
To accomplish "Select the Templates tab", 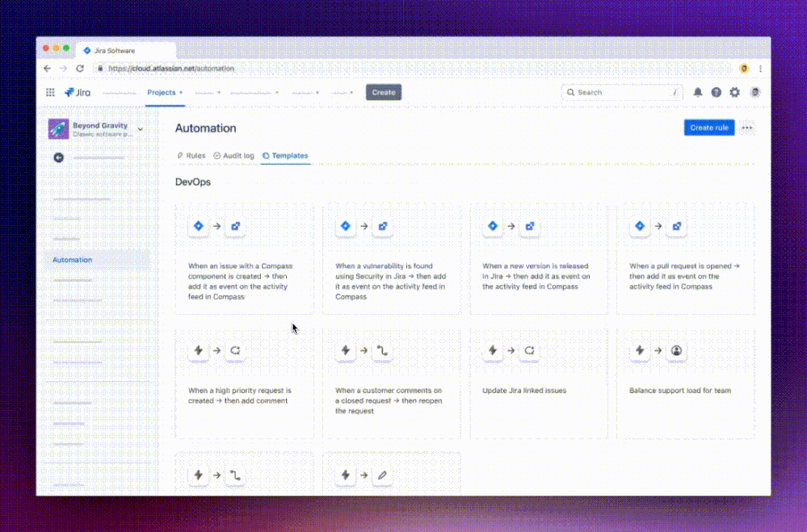I will [x=285, y=155].
